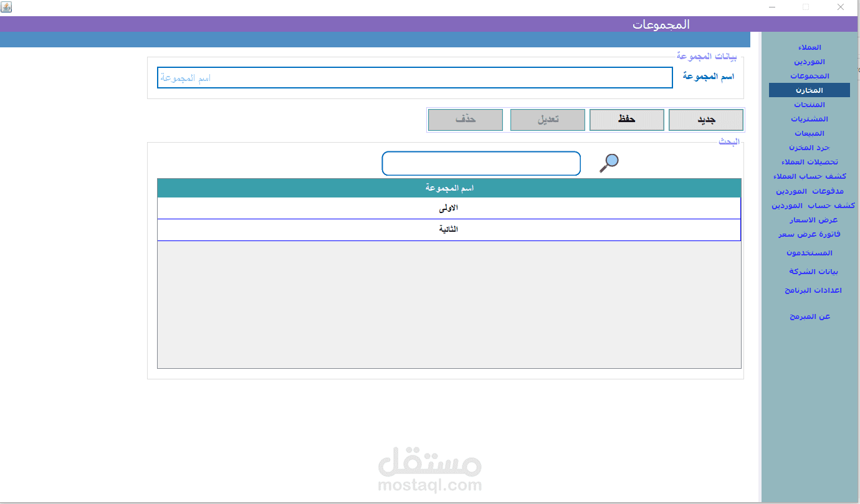Close the application window
The image size is (860, 504).
tap(840, 7)
